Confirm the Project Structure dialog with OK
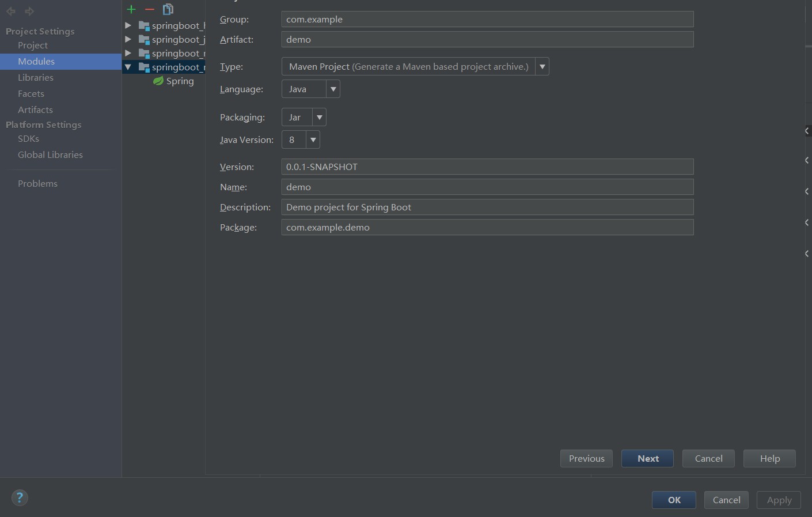 pos(674,500)
